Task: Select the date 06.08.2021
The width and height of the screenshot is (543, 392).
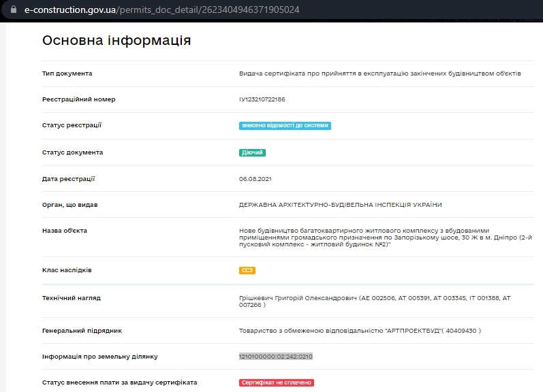Action: (255, 179)
